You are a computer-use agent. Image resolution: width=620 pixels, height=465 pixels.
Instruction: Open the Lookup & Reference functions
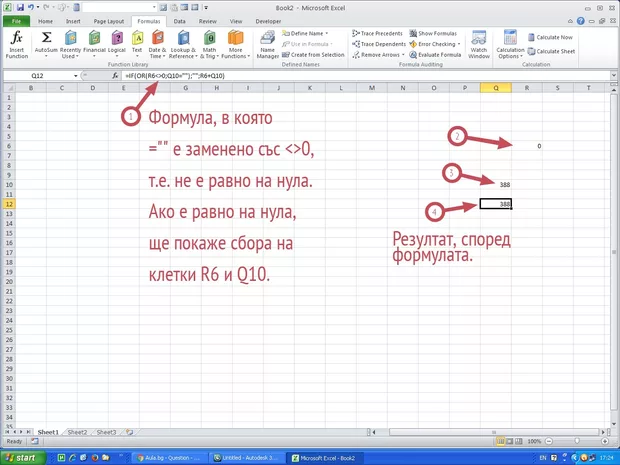point(183,45)
